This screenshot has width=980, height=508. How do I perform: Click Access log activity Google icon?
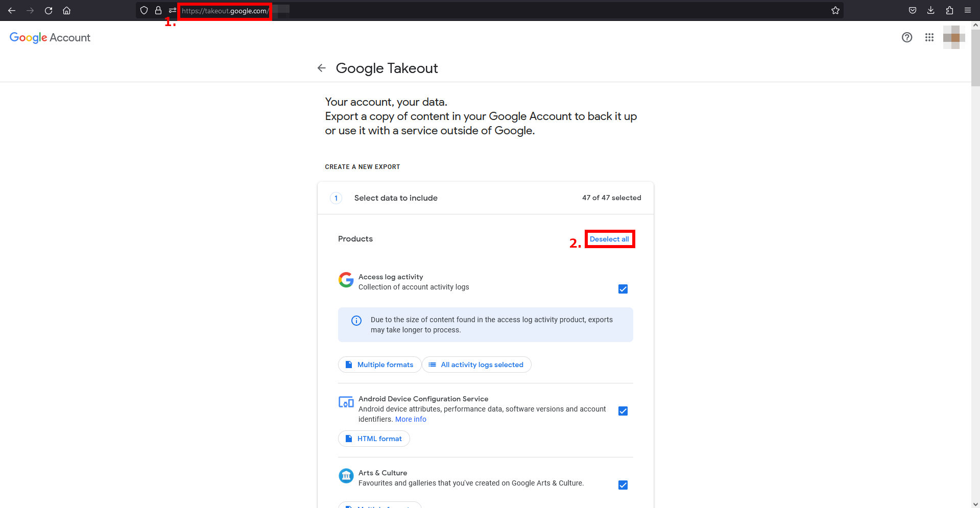pyautogui.click(x=346, y=280)
